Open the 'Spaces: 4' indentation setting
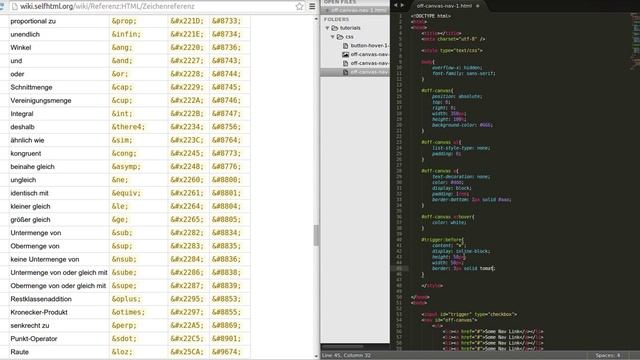Screen dimensions: 640x360 point(608,356)
